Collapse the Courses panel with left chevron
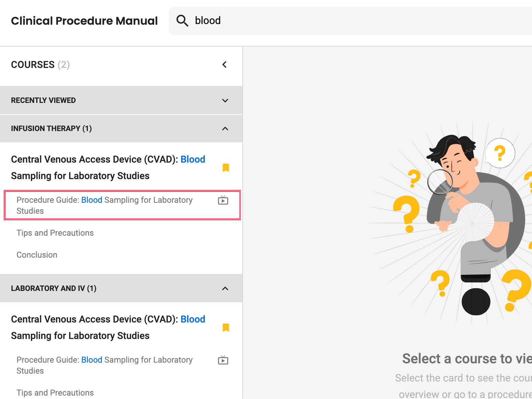 click(224, 64)
